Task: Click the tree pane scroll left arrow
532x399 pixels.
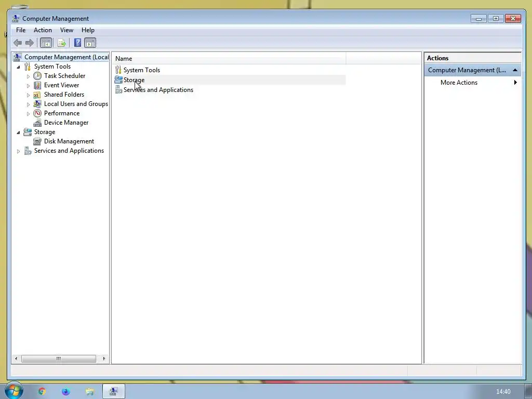Action: pos(16,358)
